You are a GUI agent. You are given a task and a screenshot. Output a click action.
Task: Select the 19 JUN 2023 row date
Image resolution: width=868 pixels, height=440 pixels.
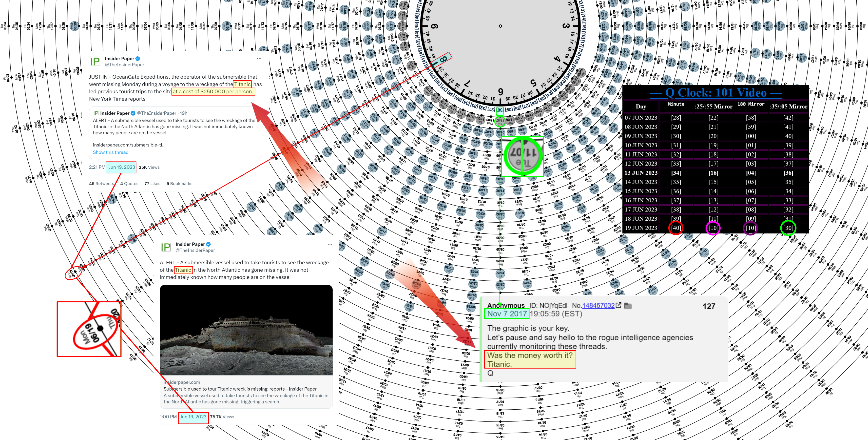[x=641, y=228]
